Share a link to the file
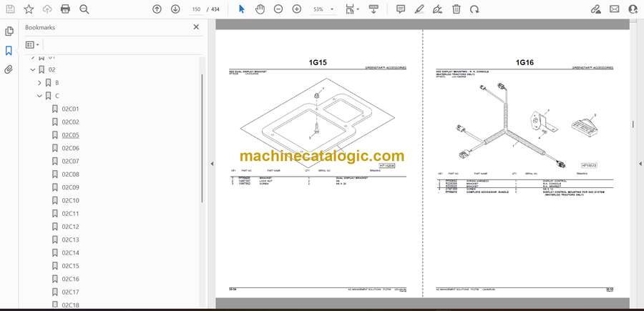The height and width of the screenshot is (311, 644). click(x=595, y=9)
